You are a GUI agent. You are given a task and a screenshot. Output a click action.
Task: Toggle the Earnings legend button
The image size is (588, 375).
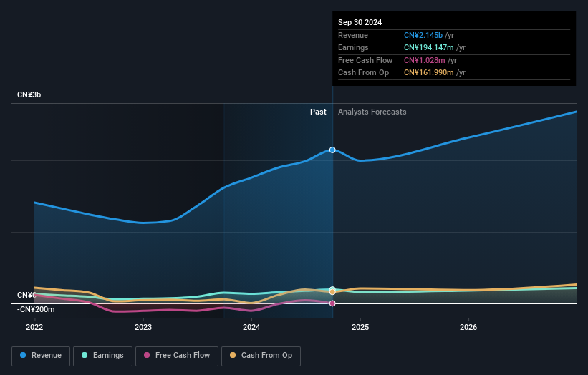(102, 356)
